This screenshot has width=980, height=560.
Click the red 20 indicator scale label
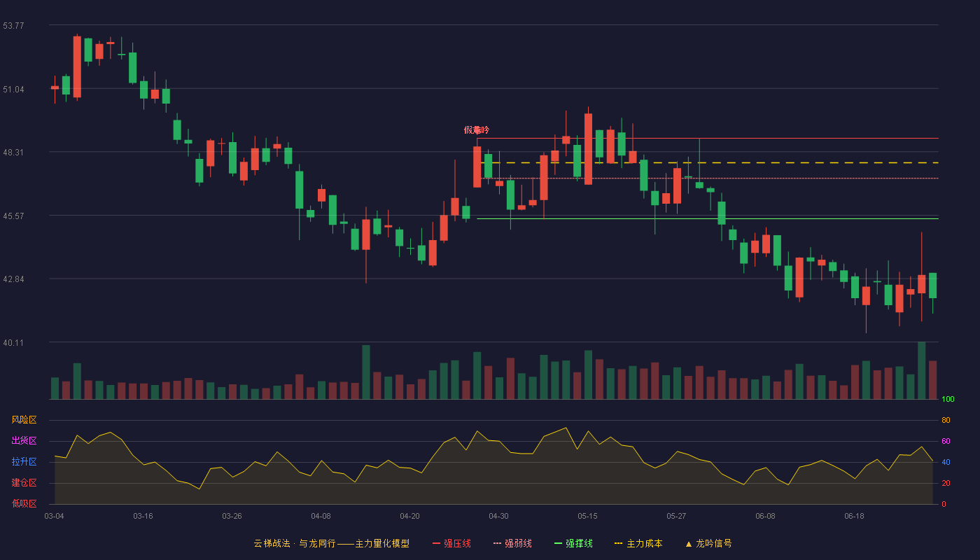(x=946, y=483)
